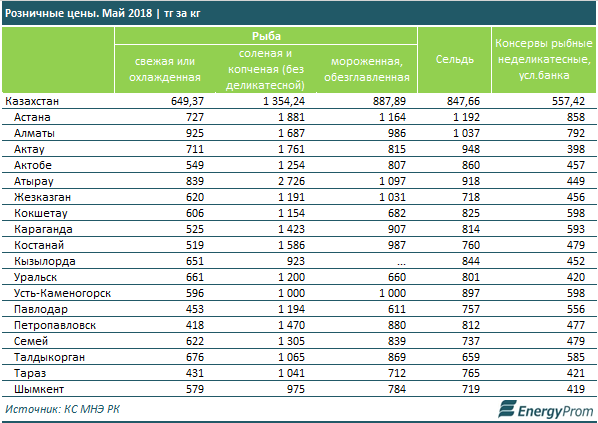Select the Алматы city name
Viewport: 598px width, 423px height.
pos(34,133)
